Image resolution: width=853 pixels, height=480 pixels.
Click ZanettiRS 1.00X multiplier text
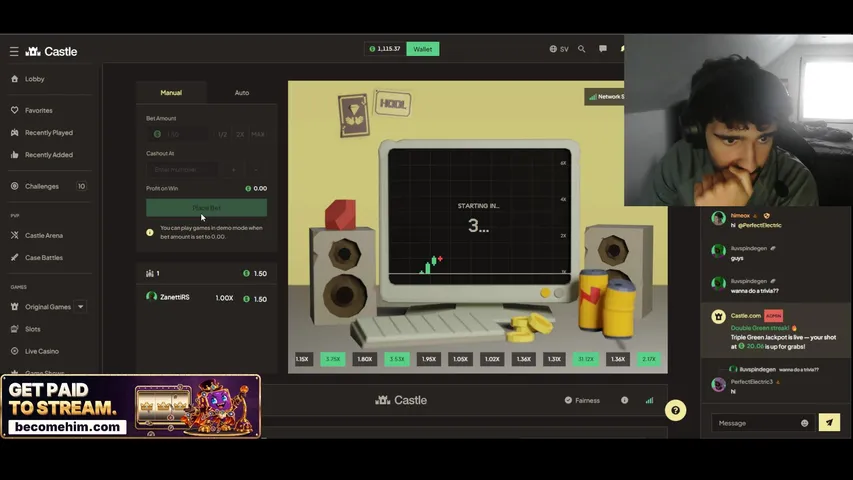(x=224, y=298)
